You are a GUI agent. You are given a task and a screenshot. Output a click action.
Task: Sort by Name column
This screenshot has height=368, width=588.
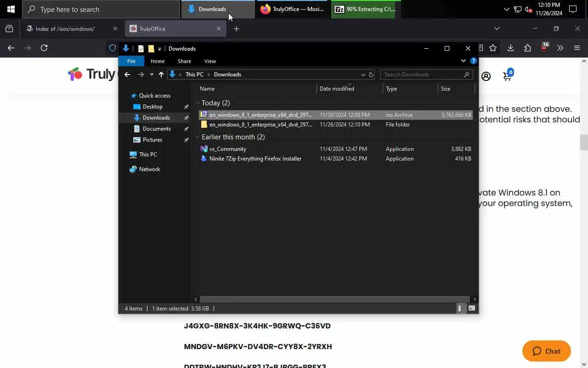(257, 89)
